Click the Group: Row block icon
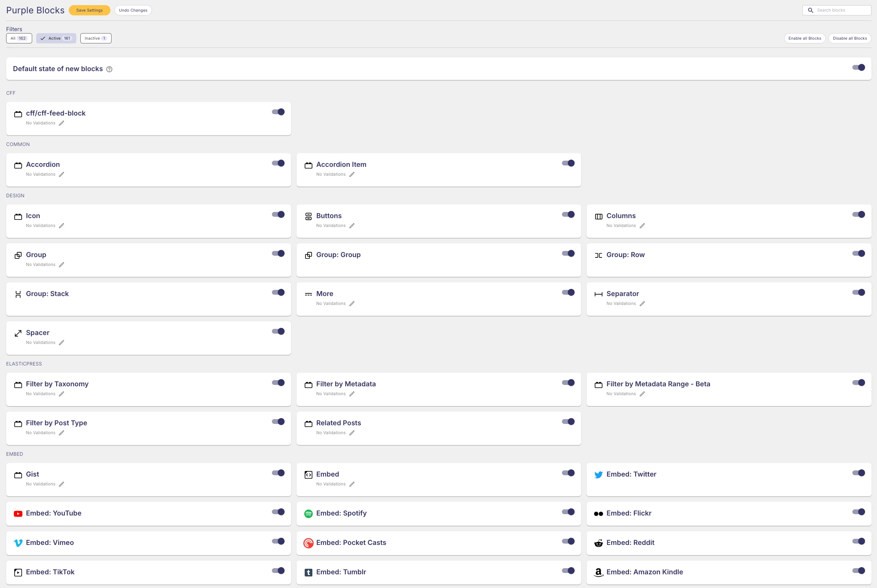Image resolution: width=877 pixels, height=588 pixels. (x=599, y=255)
